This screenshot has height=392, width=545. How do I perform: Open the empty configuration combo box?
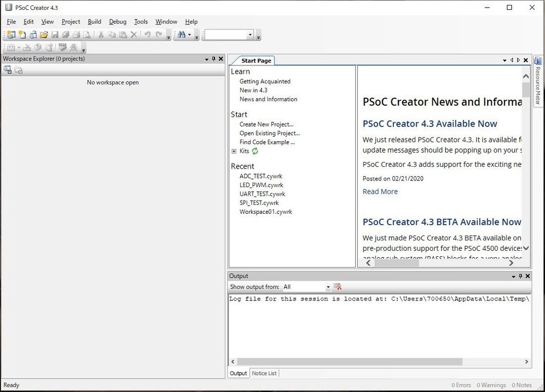pyautogui.click(x=250, y=35)
